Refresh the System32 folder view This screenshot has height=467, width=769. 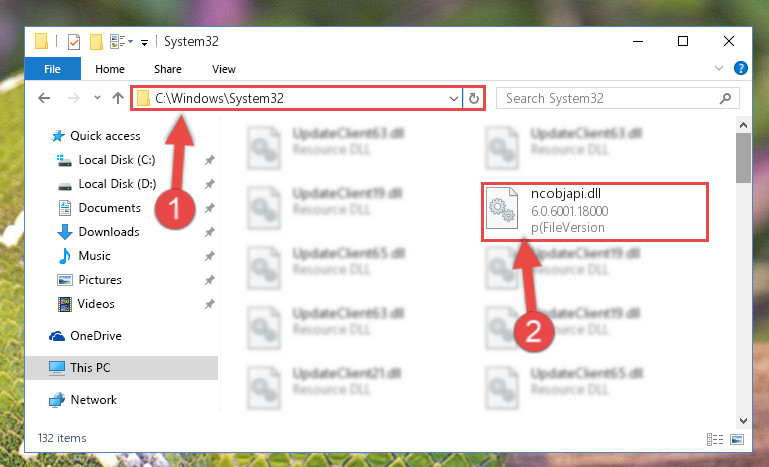click(473, 99)
